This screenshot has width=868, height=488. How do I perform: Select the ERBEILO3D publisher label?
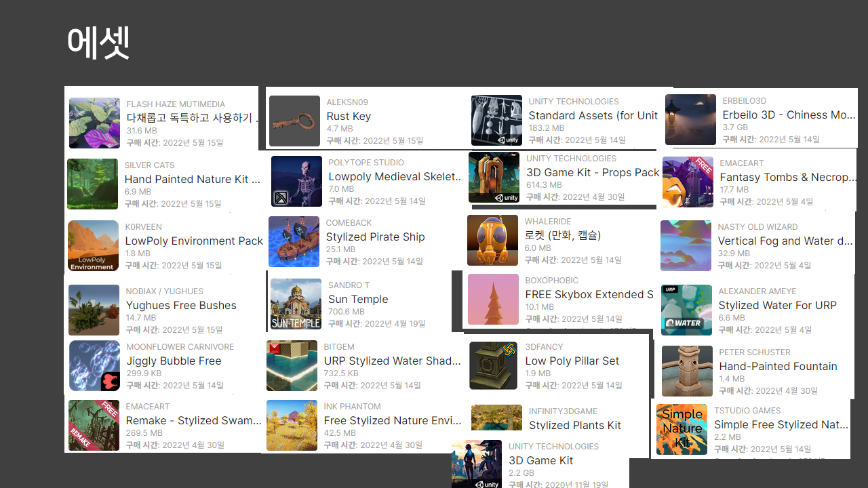point(744,101)
